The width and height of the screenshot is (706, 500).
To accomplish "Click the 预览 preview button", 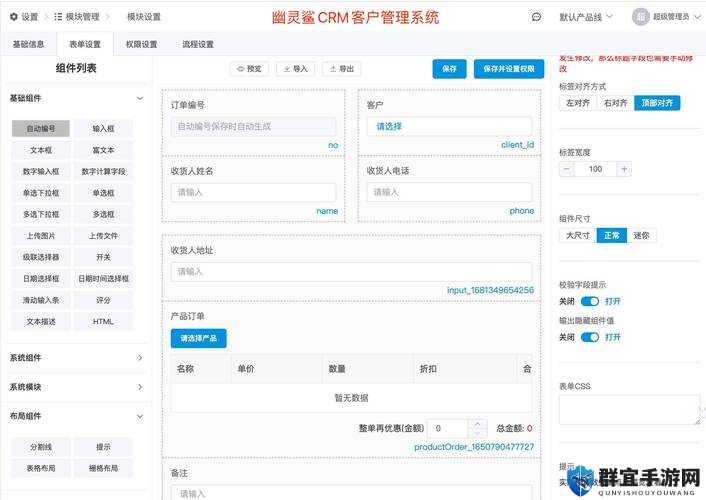I will pos(249,69).
